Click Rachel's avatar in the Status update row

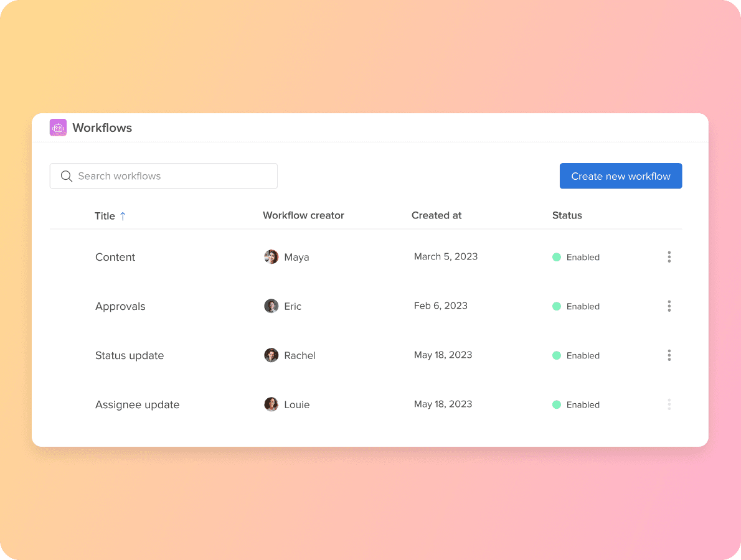(x=271, y=355)
